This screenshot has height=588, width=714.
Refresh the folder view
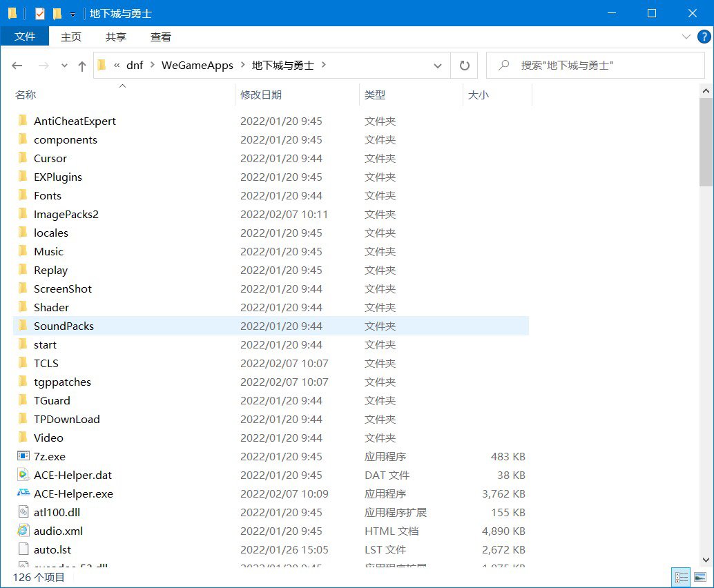click(464, 66)
